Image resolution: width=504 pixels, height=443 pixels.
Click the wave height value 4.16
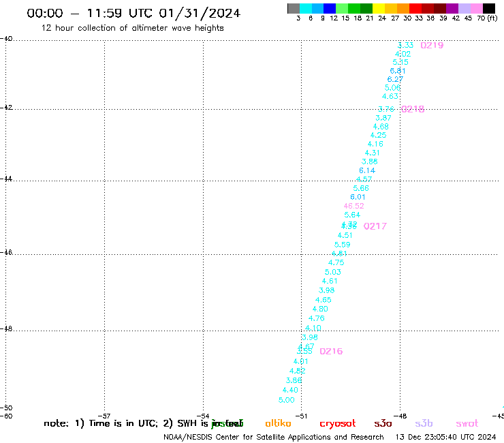[375, 144]
